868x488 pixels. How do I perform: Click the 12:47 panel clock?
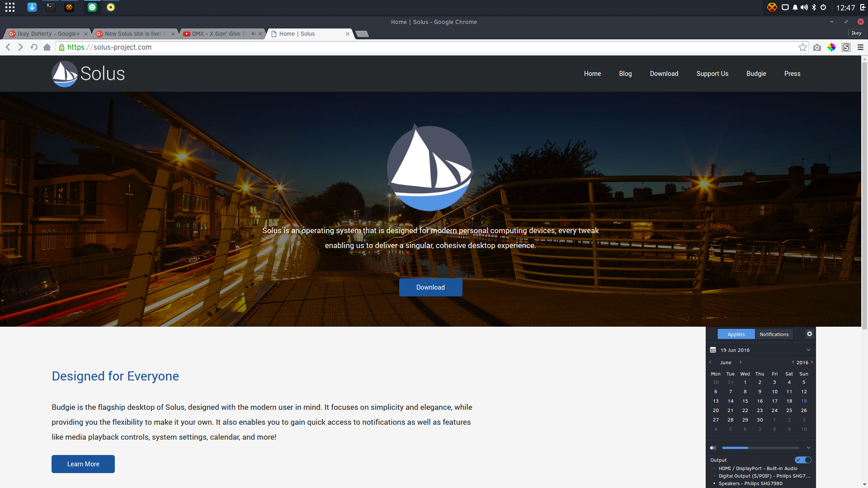pyautogui.click(x=845, y=7)
